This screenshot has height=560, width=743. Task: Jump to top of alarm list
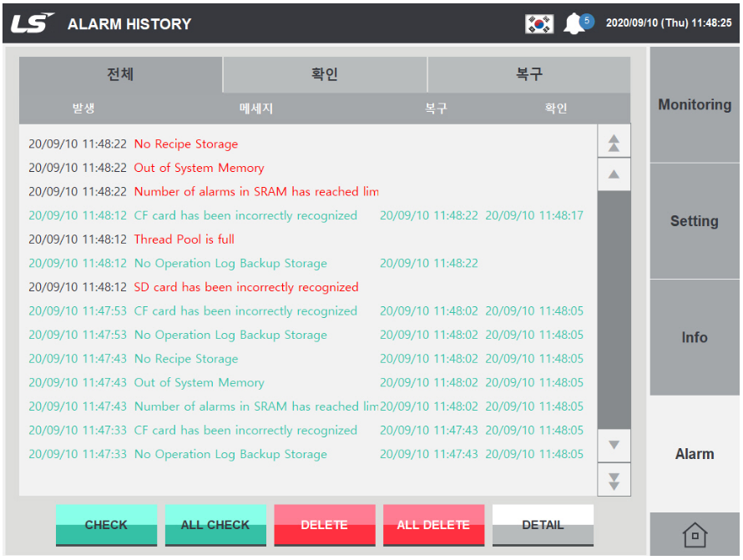[614, 141]
